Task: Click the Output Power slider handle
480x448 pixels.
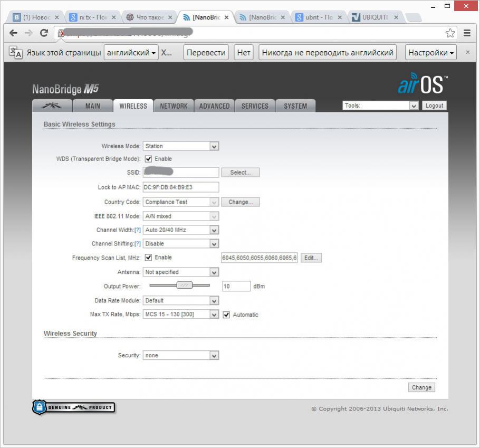Action: [x=184, y=285]
